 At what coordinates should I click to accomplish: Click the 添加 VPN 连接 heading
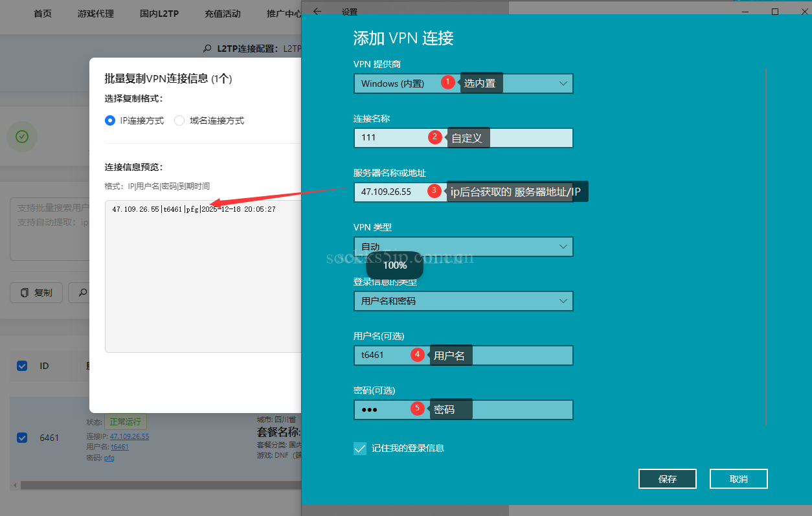click(403, 38)
